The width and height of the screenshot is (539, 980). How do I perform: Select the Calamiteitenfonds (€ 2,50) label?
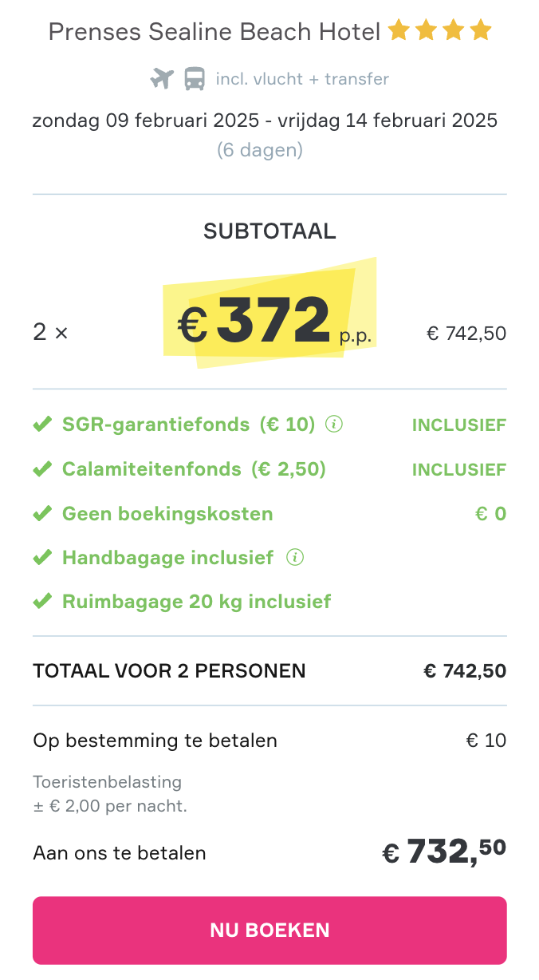(195, 469)
